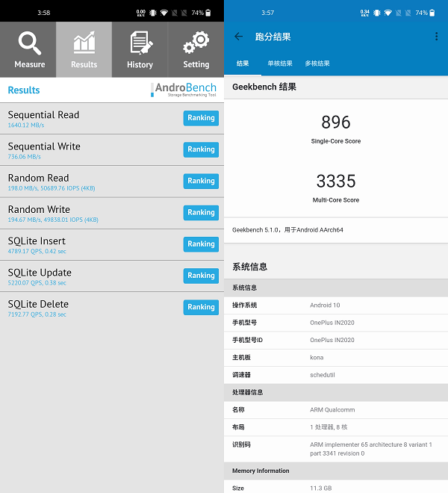This screenshot has width=448, height=493.
Task: Select the 结果 tab
Action: pyautogui.click(x=243, y=63)
